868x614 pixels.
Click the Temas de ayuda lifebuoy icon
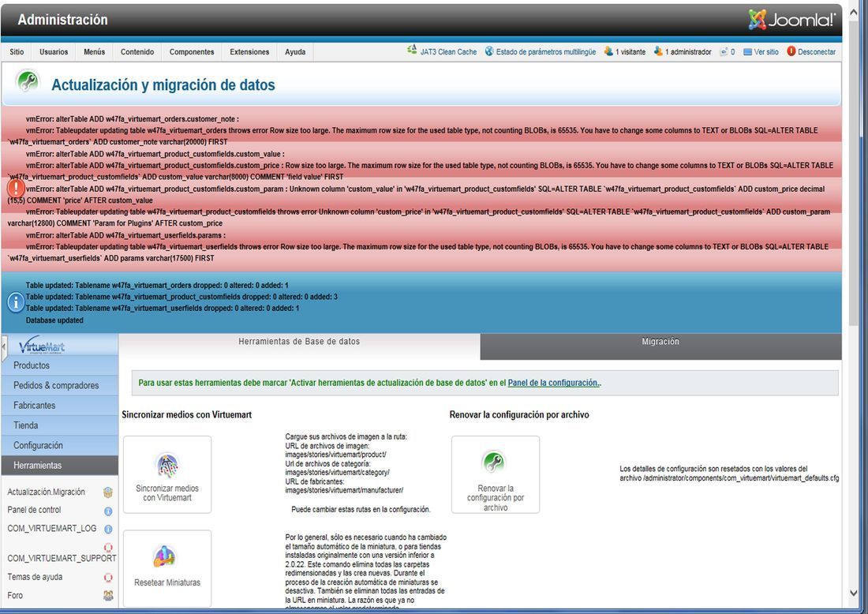click(x=108, y=578)
